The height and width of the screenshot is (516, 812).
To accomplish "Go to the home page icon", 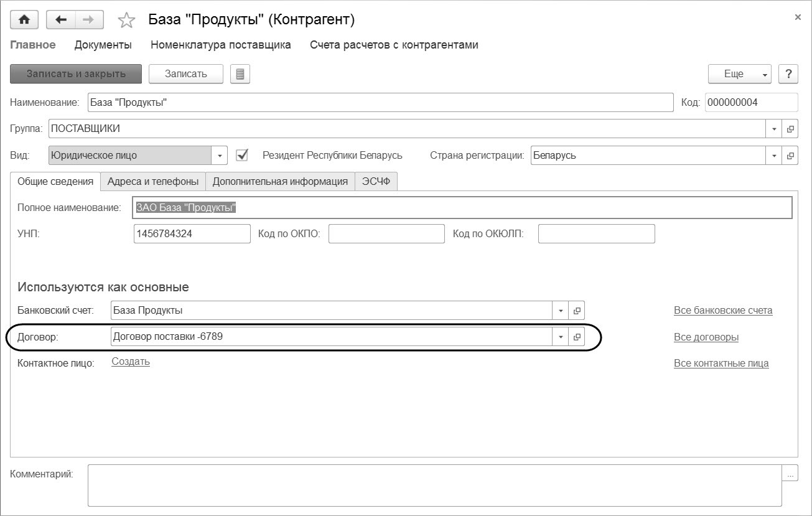I will (x=24, y=20).
